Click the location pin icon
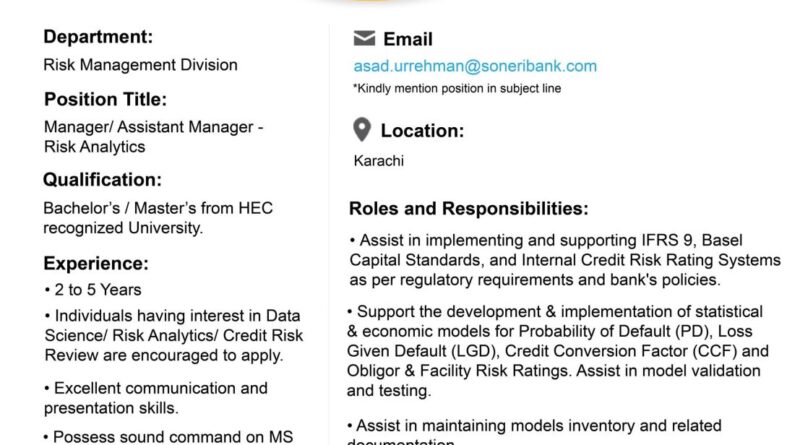The image size is (800, 445). click(x=363, y=130)
